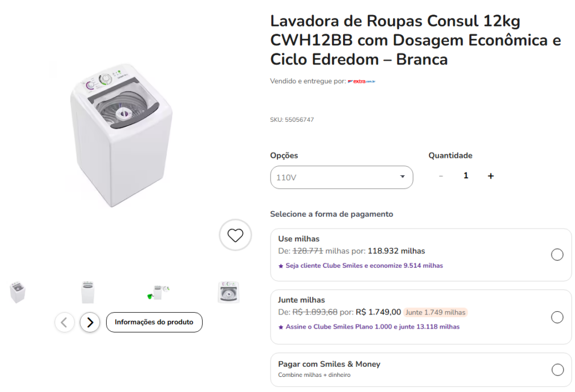Image resolution: width=575 pixels, height=392 pixels.
Task: Add product to favorites with heart icon
Action: [235, 235]
